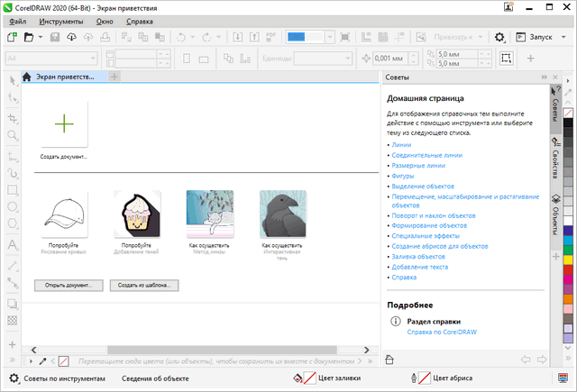
Task: Open the Файл menu
Action: 16,20
